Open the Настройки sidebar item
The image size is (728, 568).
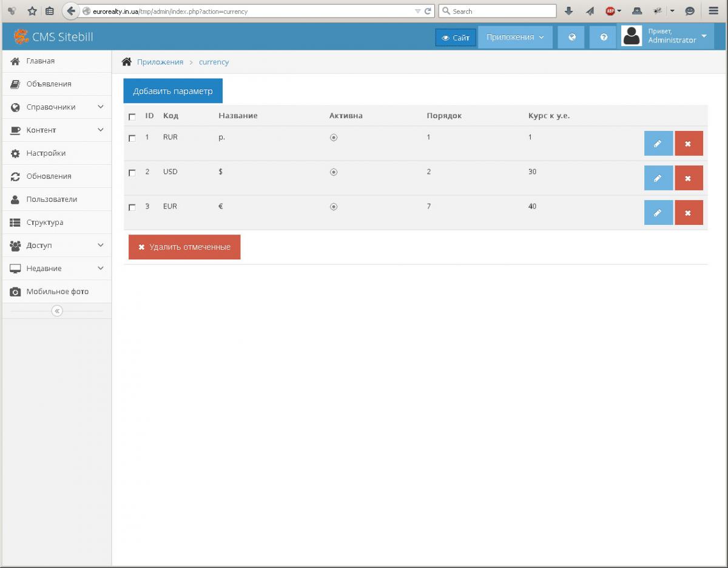pyautogui.click(x=56, y=153)
